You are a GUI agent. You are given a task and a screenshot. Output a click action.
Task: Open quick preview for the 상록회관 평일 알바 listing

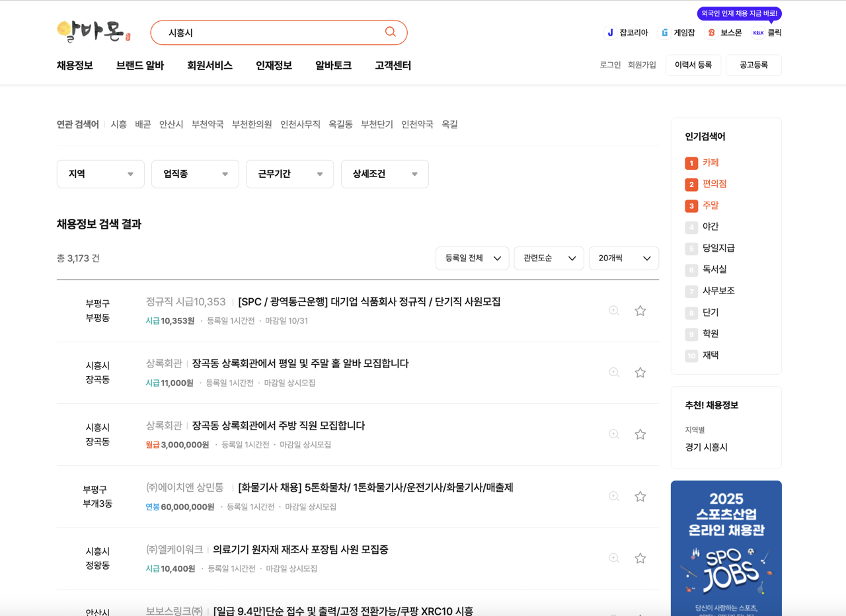point(614,372)
